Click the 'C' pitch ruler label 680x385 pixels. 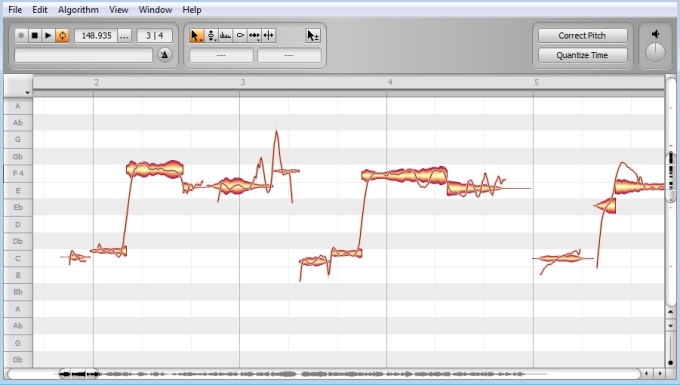[x=18, y=258]
